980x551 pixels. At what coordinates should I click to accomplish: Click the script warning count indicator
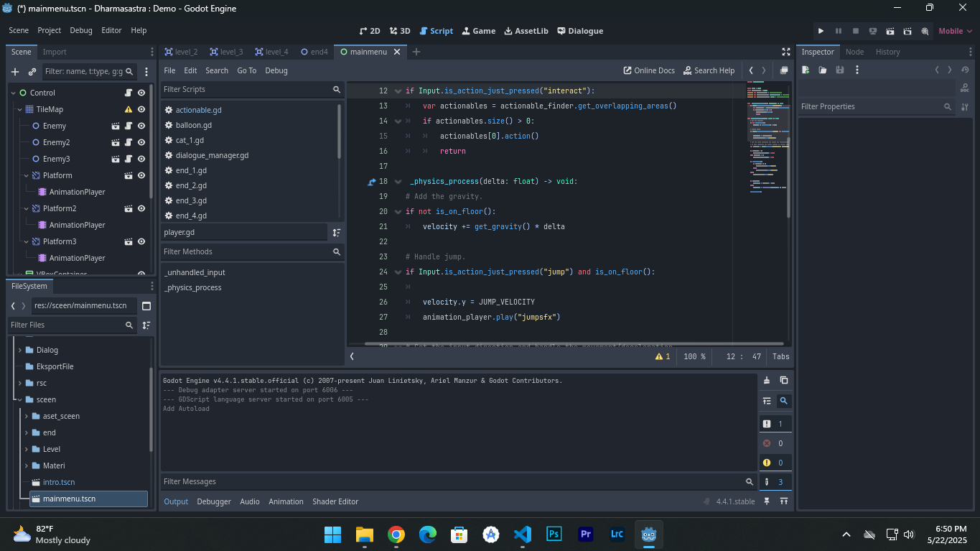click(x=663, y=356)
